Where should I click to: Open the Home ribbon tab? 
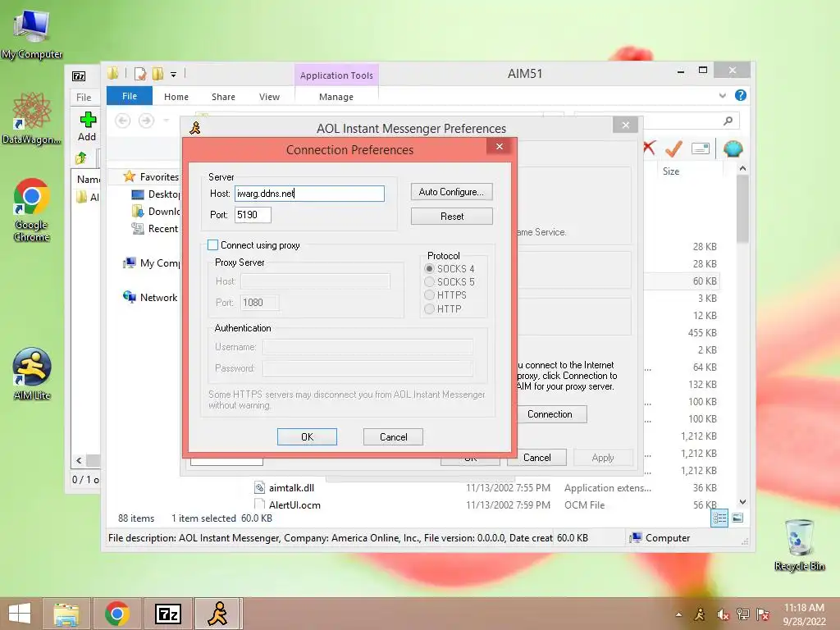click(176, 97)
